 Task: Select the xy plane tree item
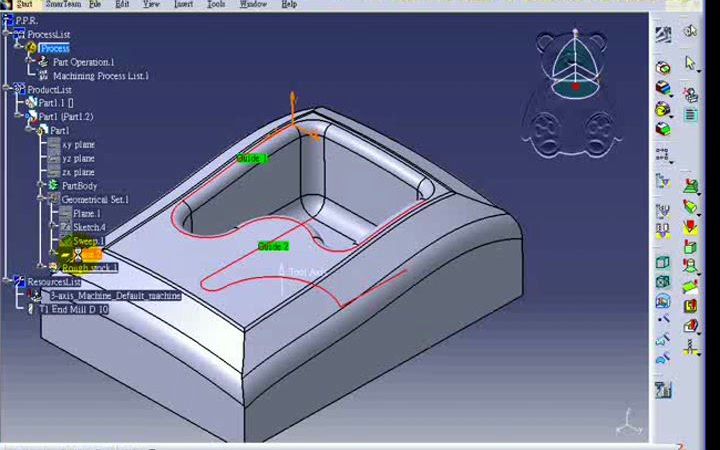79,144
